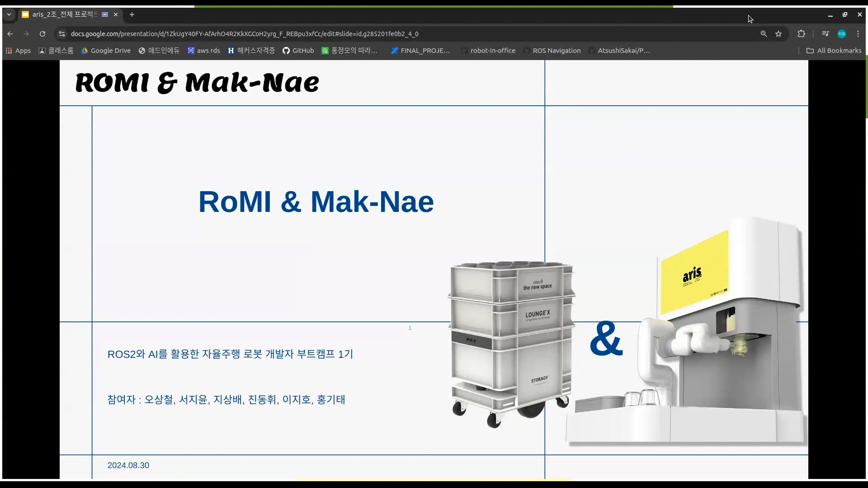Open the All Bookmarks folder
Screen dimensions: 868x488
[x=834, y=51]
